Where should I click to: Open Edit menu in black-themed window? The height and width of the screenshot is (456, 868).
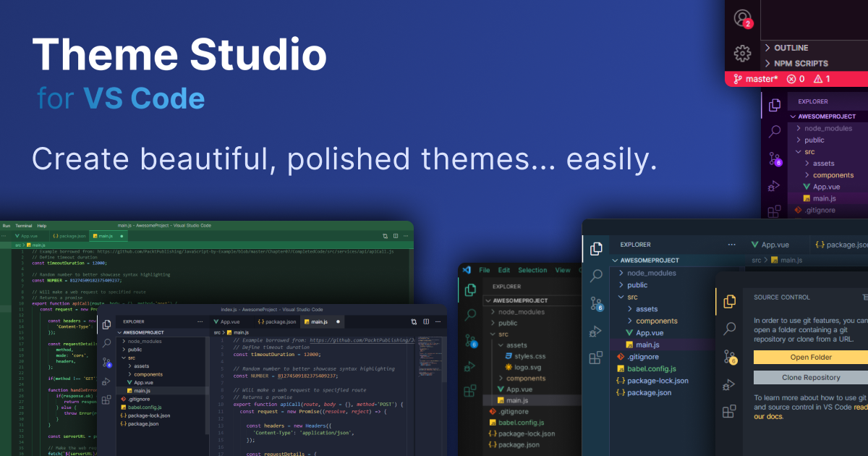tap(504, 270)
